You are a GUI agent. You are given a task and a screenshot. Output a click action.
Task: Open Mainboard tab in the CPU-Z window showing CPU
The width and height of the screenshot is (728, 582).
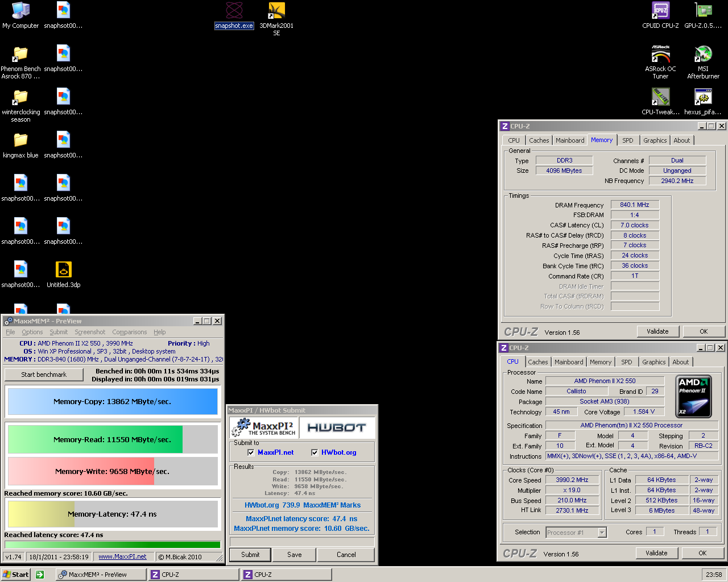[x=569, y=362]
